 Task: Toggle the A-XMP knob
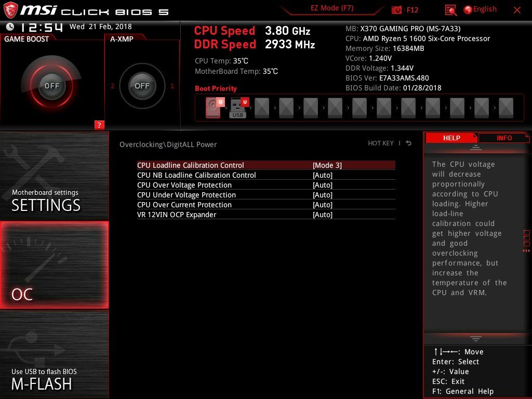pyautogui.click(x=142, y=86)
